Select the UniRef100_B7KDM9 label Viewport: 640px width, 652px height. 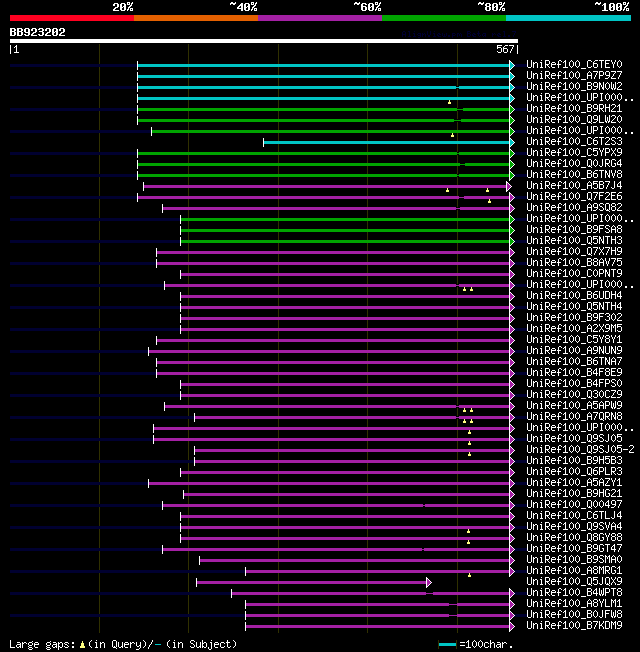tap(574, 626)
